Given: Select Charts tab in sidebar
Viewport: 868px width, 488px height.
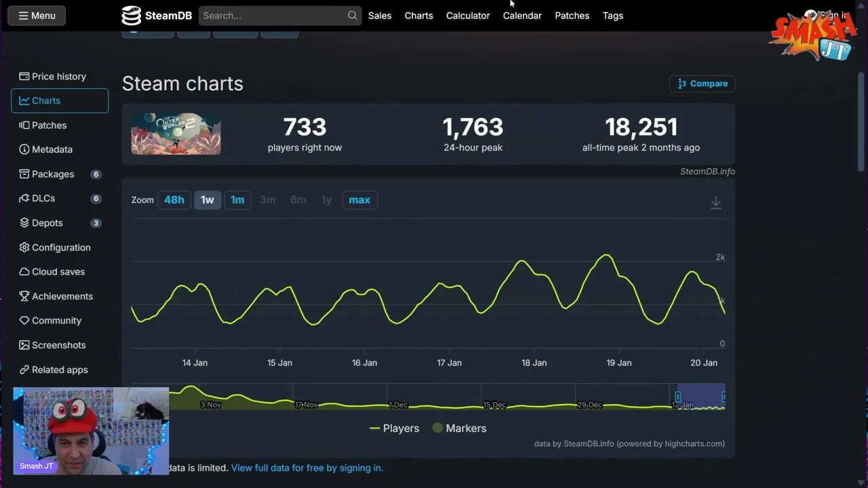Looking at the screenshot, I should 60,101.
